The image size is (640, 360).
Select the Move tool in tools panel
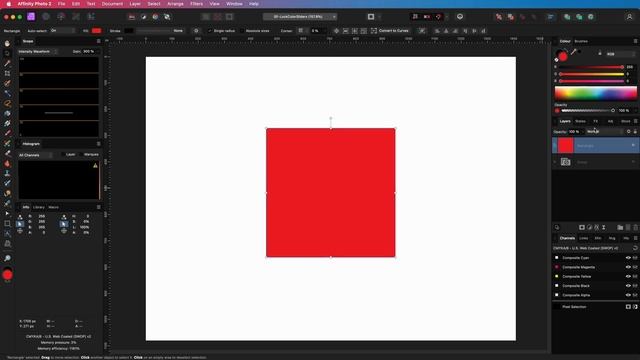(7, 53)
